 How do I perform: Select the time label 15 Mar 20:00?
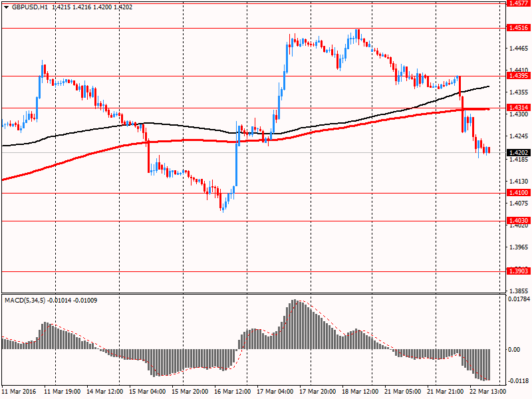pyautogui.click(x=190, y=392)
